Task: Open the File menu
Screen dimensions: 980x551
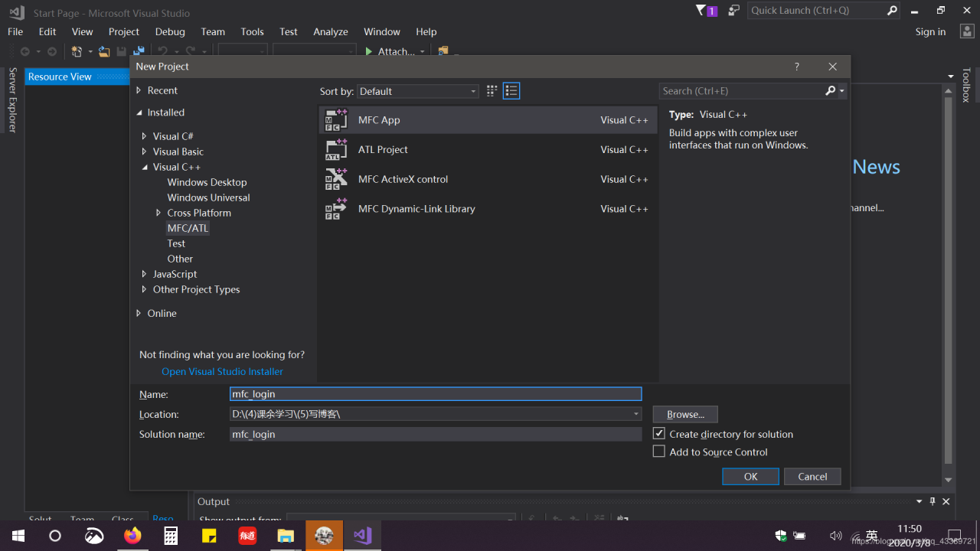Action: pyautogui.click(x=15, y=31)
